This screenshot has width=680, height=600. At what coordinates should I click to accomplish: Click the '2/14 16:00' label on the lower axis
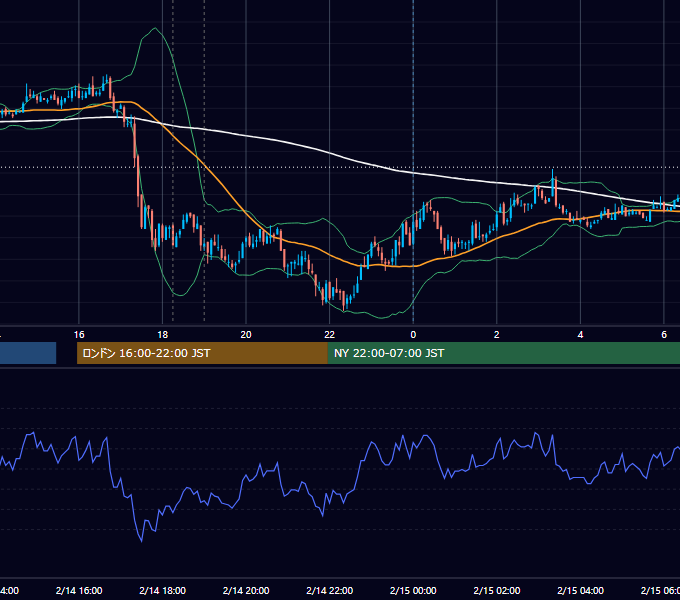pyautogui.click(x=79, y=590)
